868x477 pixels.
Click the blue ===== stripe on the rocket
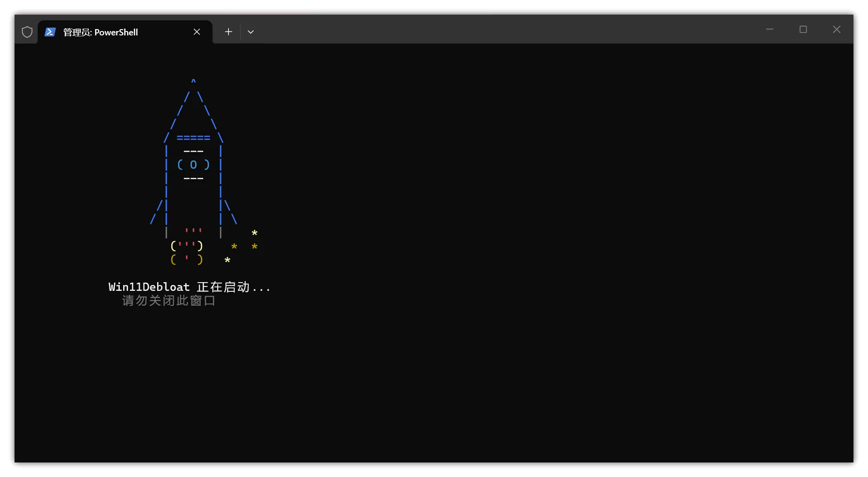tap(193, 138)
